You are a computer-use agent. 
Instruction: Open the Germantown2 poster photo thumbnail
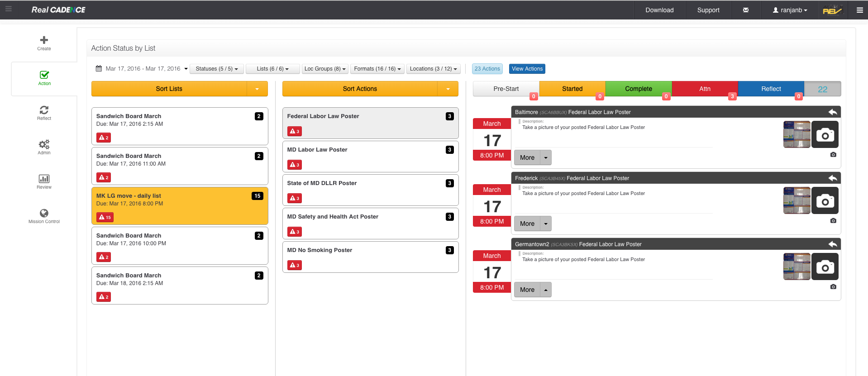(796, 267)
